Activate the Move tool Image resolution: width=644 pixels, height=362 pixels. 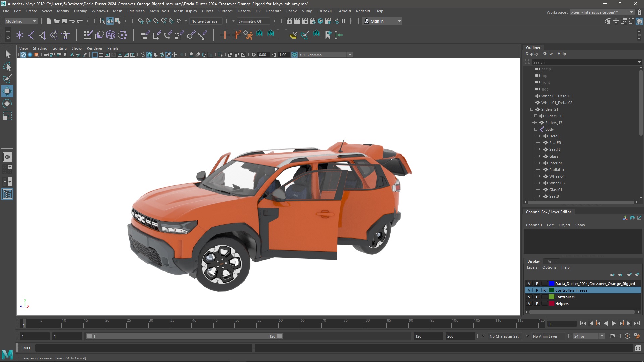(7, 91)
